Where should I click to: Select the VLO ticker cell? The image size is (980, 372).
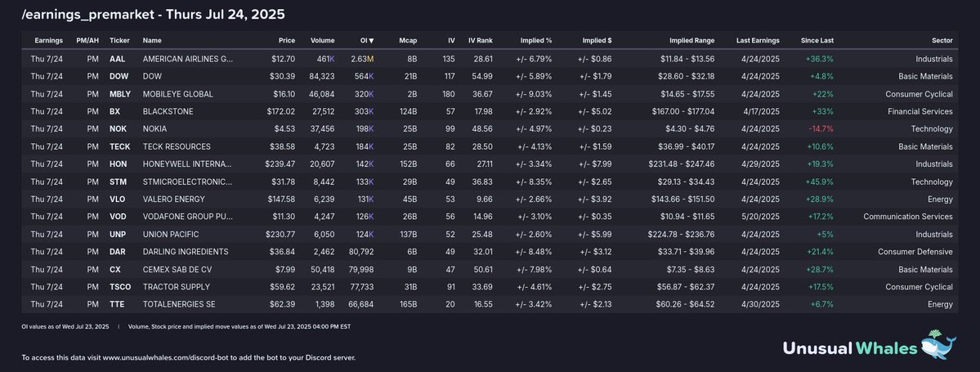pos(118,199)
